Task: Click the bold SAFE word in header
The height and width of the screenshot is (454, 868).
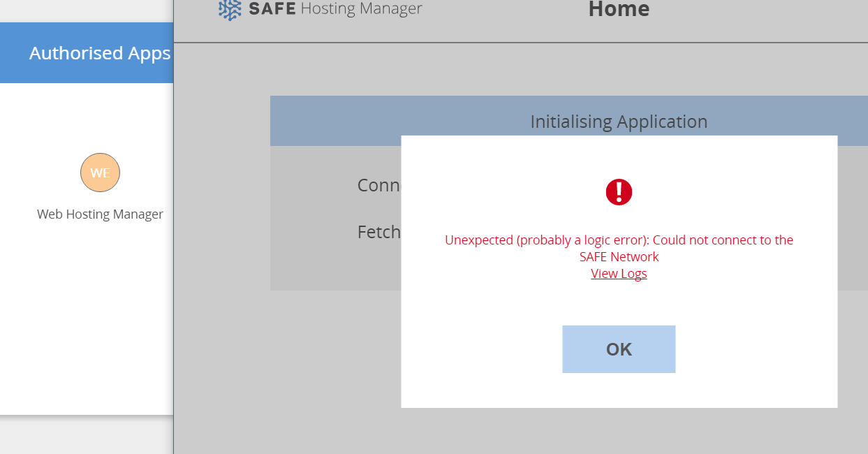Action: click(x=272, y=9)
